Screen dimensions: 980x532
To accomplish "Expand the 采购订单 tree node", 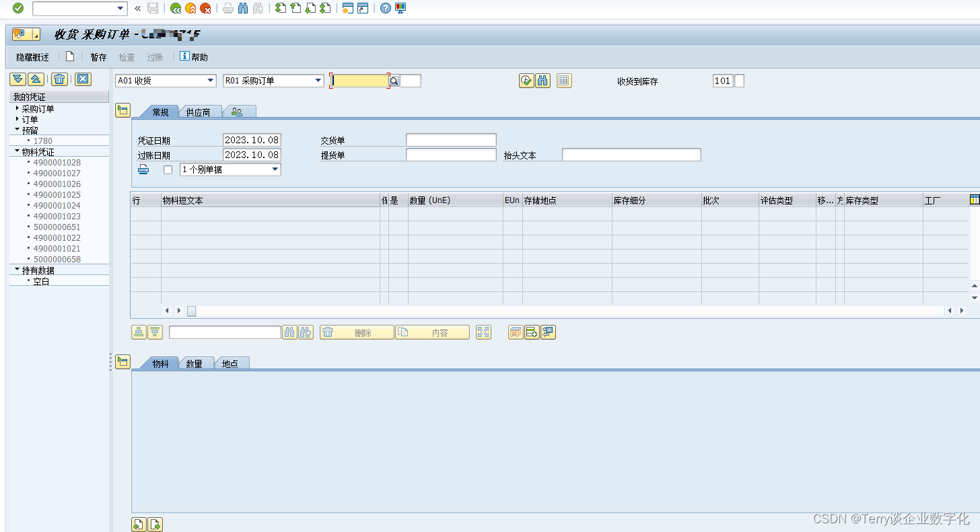I will (15, 108).
